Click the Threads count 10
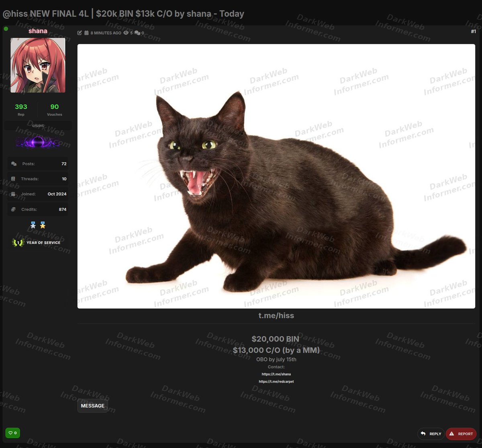The image size is (482, 448). (x=64, y=179)
